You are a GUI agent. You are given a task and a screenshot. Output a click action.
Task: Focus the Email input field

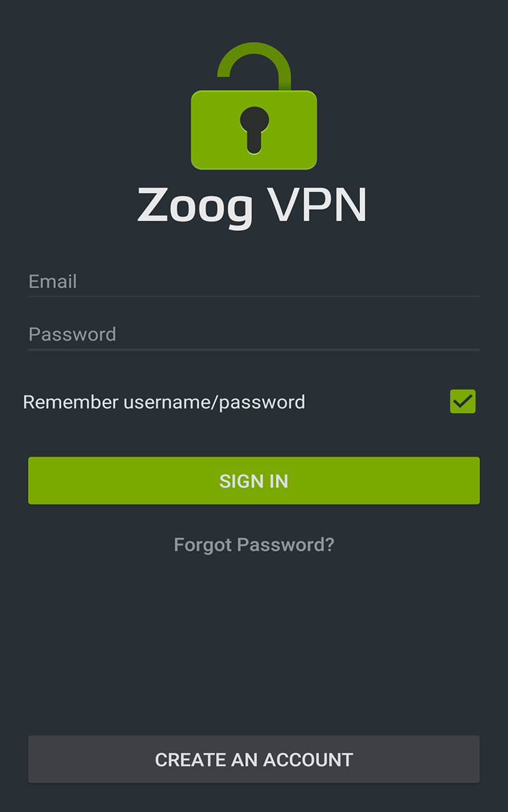[254, 281]
